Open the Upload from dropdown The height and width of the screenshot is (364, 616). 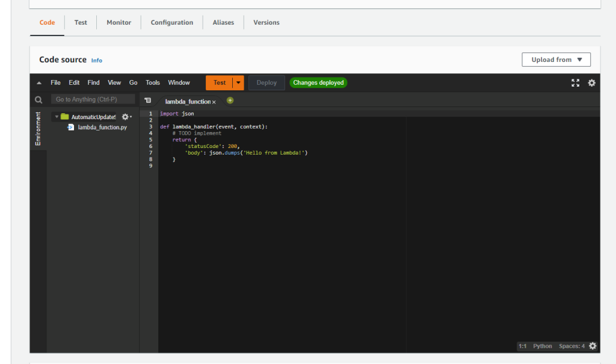556,60
